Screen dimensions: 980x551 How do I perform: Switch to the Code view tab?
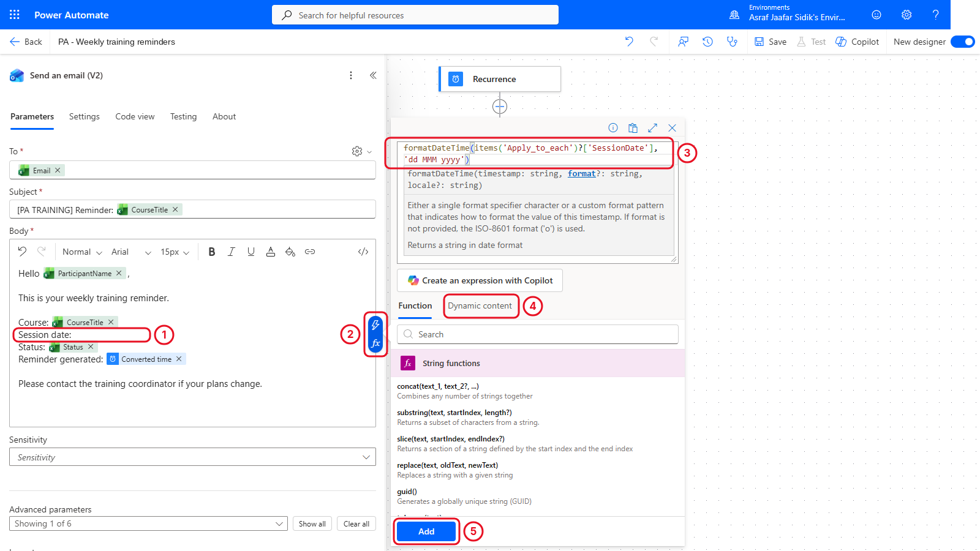click(135, 116)
